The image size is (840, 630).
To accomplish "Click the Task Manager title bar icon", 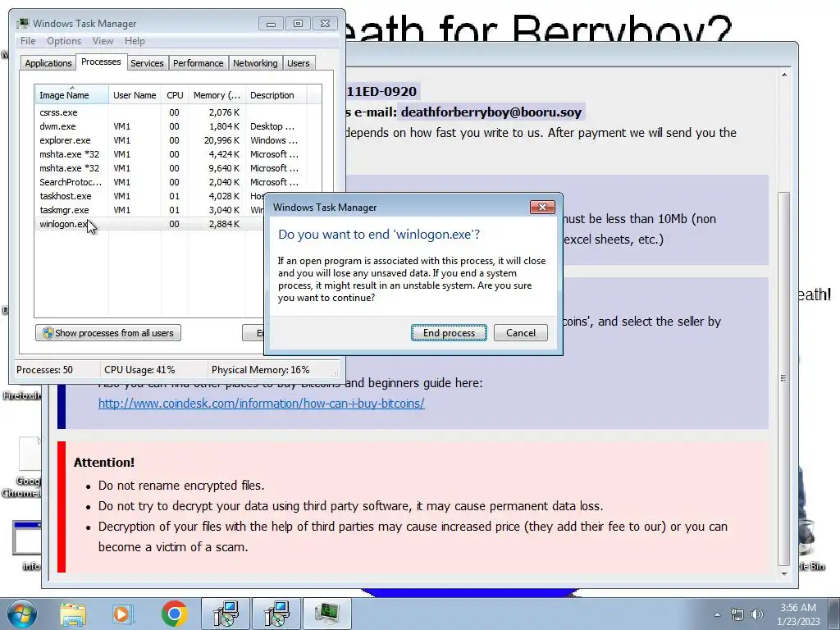I will 22,24.
